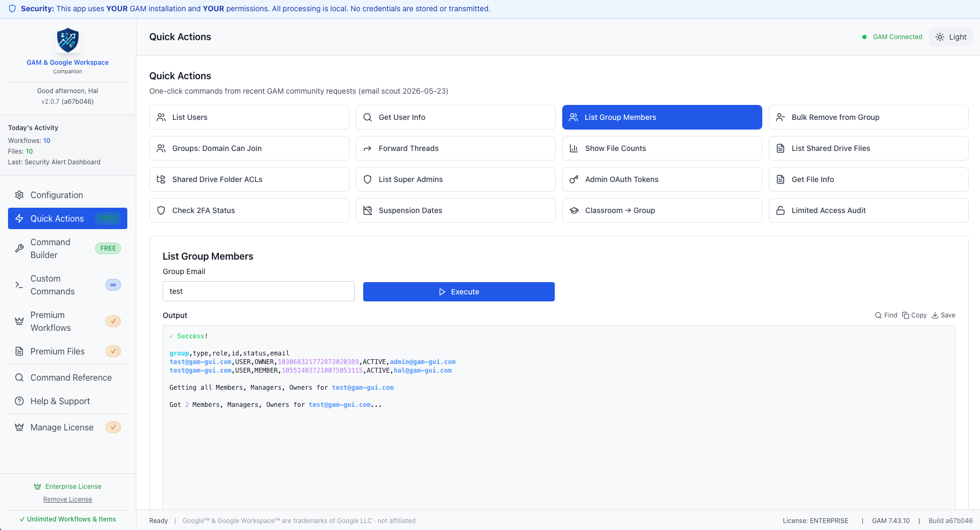This screenshot has height=530, width=980.
Task: Open Help & Support in the sidebar
Action: click(67, 401)
